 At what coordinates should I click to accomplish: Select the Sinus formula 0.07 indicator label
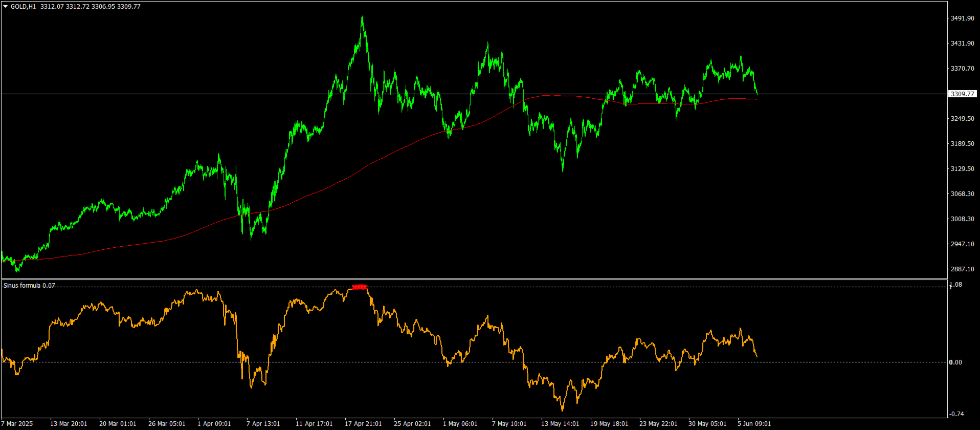pyautogui.click(x=29, y=286)
